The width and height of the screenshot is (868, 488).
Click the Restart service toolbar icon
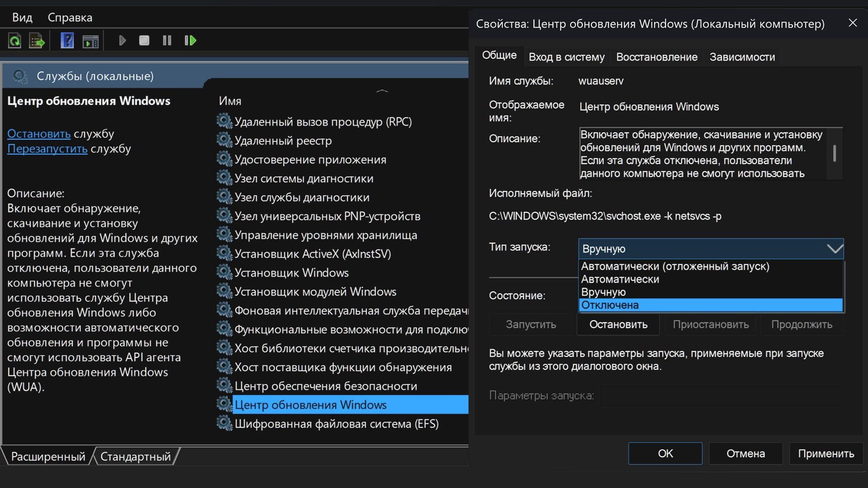pos(190,41)
